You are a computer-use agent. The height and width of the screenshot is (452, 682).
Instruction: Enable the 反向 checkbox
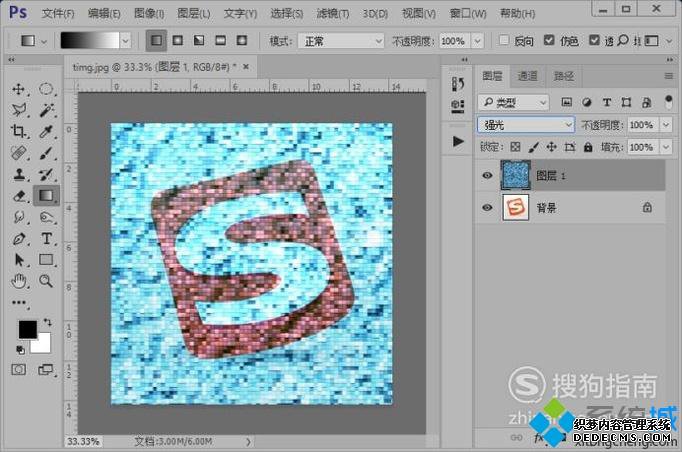(x=504, y=40)
